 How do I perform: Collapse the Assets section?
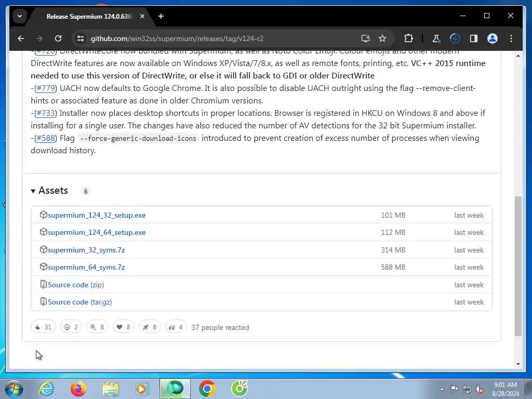(49, 191)
